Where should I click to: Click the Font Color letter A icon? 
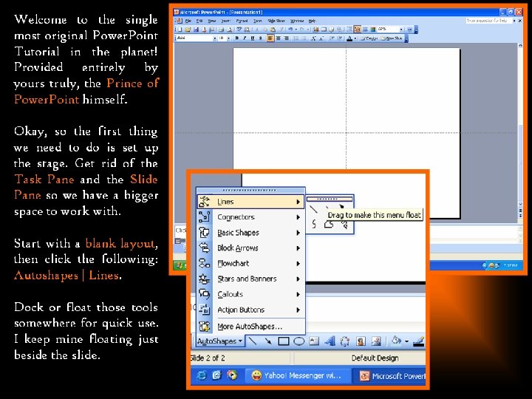point(349,38)
